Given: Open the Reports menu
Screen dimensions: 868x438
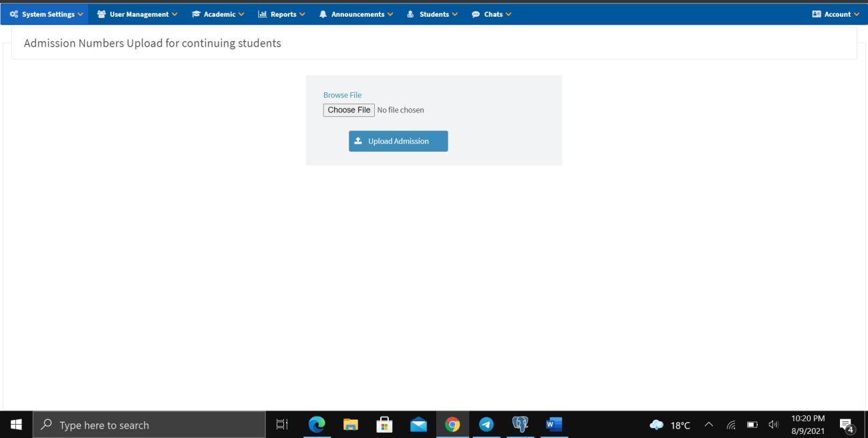Looking at the screenshot, I should click(x=283, y=14).
